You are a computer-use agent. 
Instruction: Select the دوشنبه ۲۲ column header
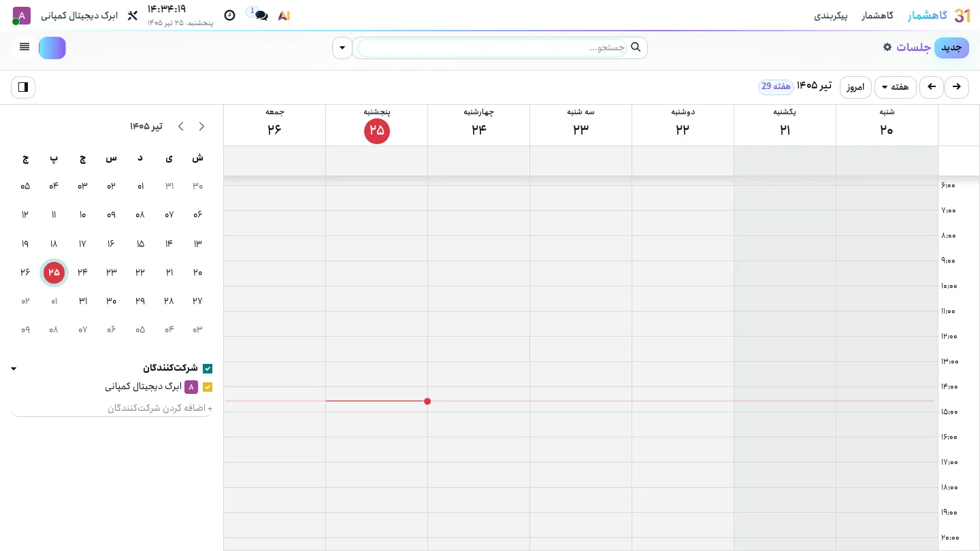coord(683,124)
